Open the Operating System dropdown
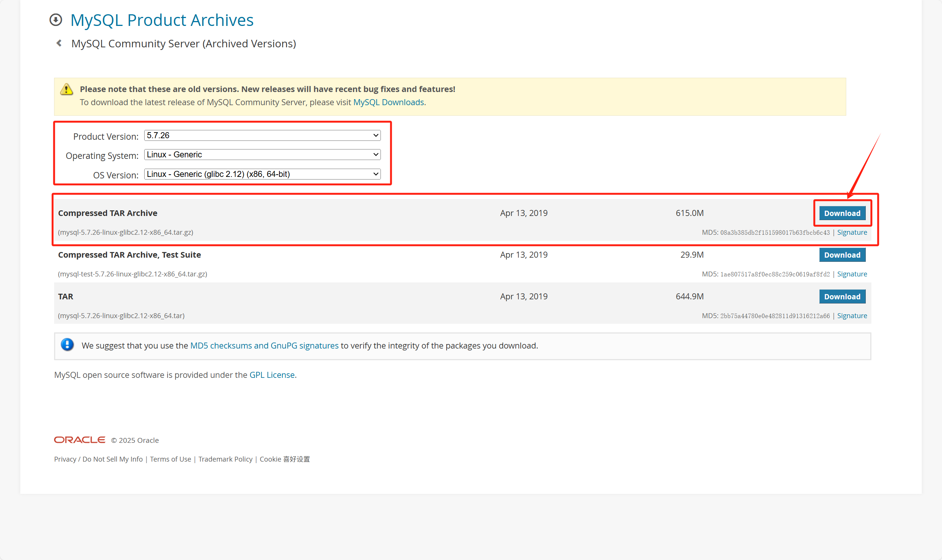 (x=262, y=154)
